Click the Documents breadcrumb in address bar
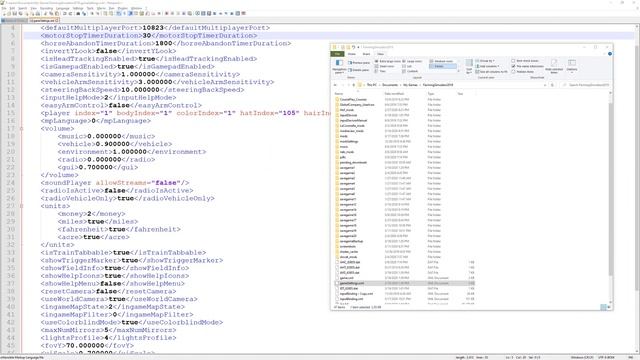 390,85
